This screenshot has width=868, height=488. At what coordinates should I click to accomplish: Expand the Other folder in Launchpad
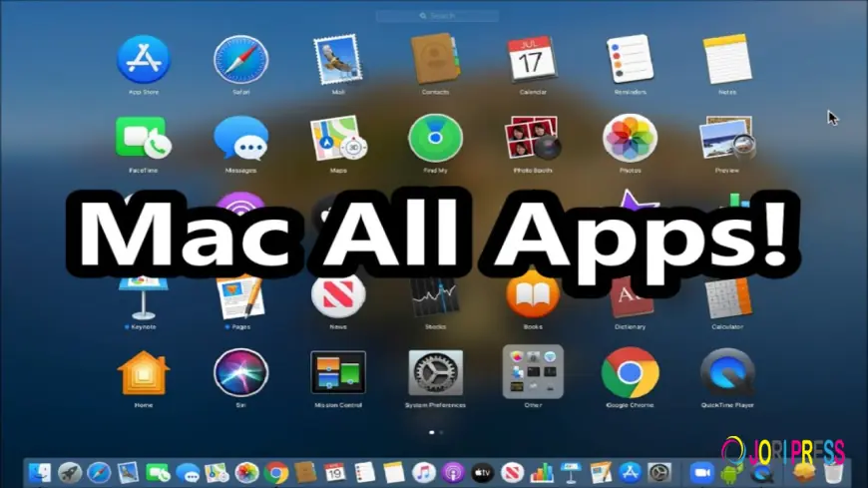(533, 371)
